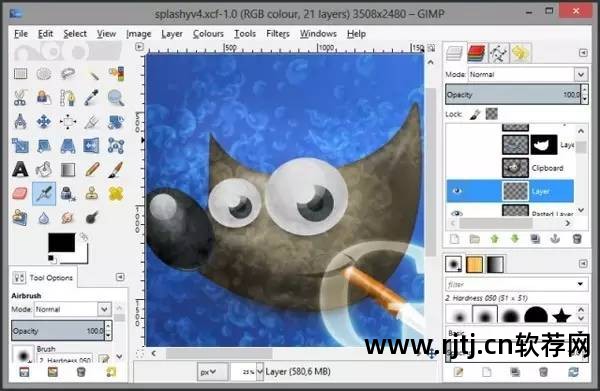Viewport: 600px width, 391px height.
Task: Toggle lock pixels brush icon
Action: pos(475,114)
